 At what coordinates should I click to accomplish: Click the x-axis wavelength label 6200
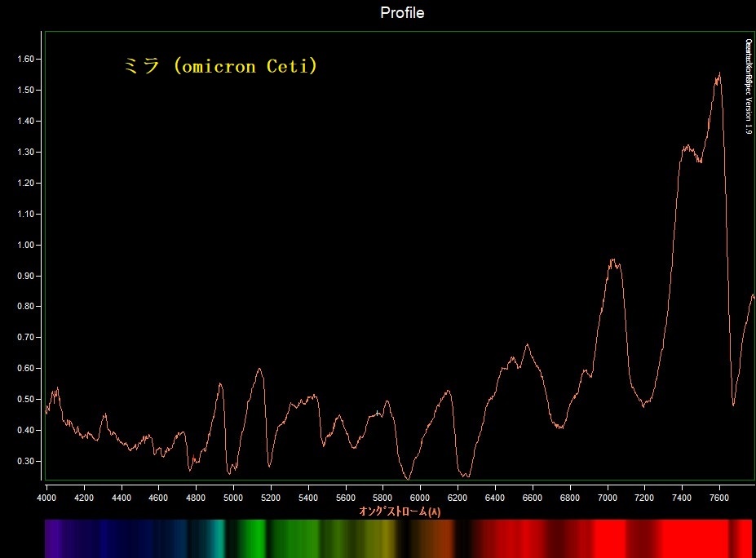[x=457, y=498]
